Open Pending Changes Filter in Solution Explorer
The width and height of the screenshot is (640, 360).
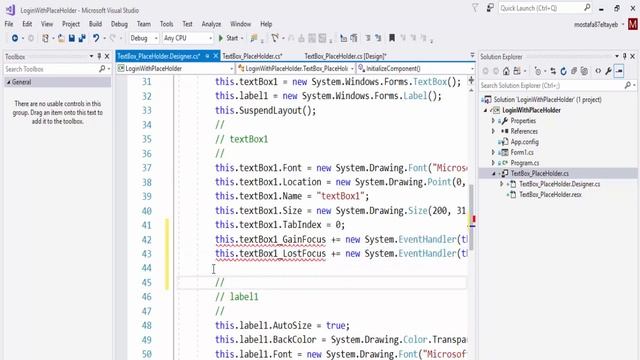point(538,71)
